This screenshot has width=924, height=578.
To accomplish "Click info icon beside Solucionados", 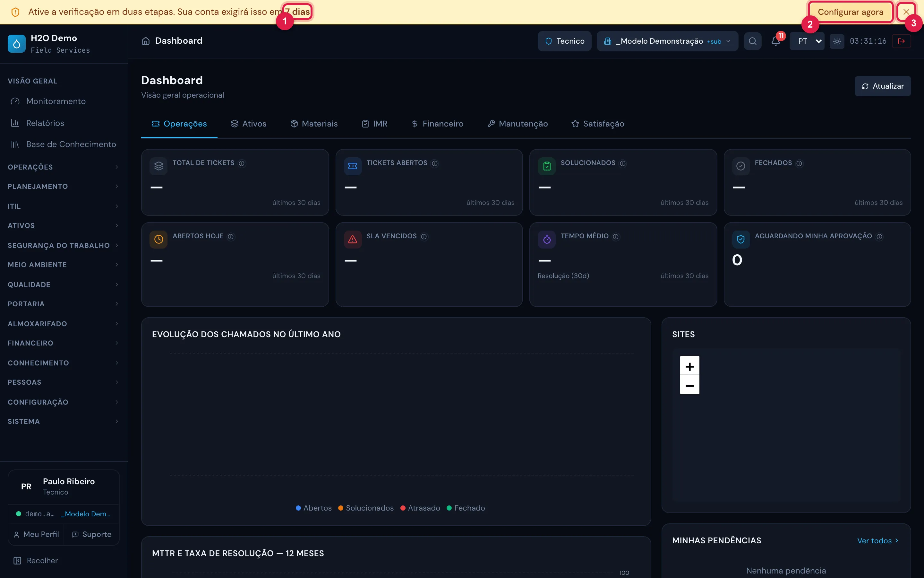I will (623, 163).
